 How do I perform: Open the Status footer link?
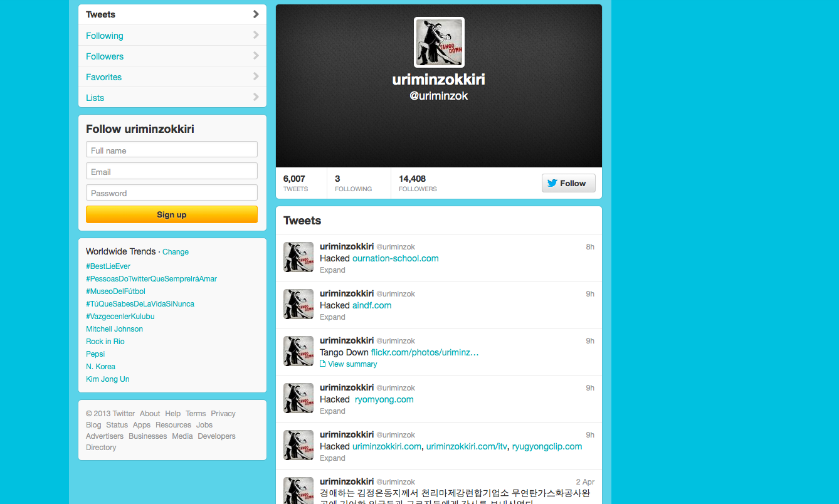pyautogui.click(x=117, y=425)
